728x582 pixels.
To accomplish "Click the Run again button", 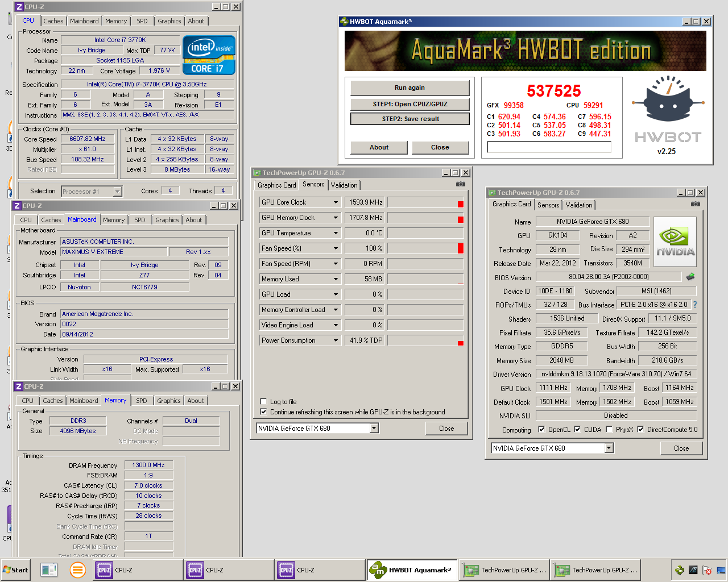I will click(x=409, y=88).
